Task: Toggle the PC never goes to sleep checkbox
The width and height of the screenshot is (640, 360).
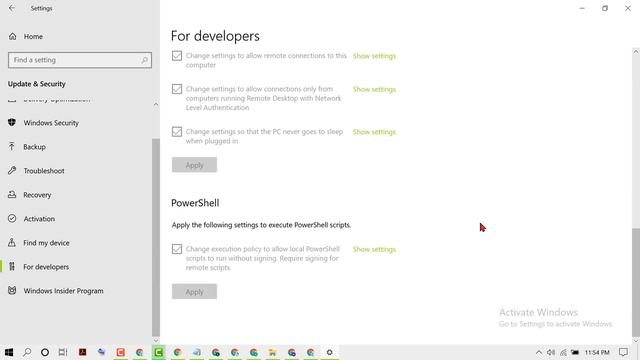Action: (177, 131)
